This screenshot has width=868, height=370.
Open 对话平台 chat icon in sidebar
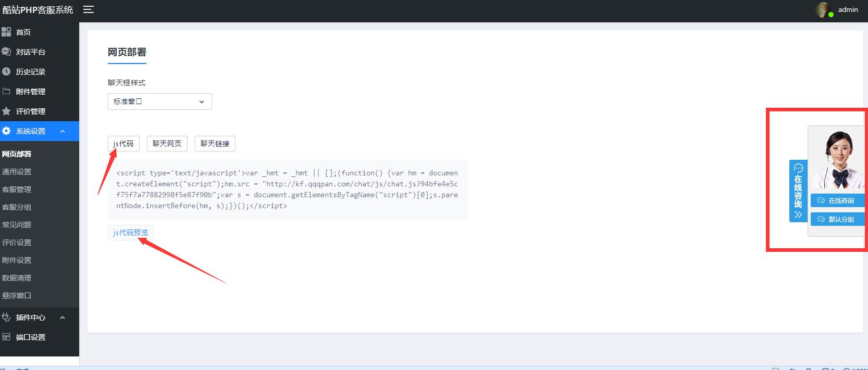[x=6, y=52]
